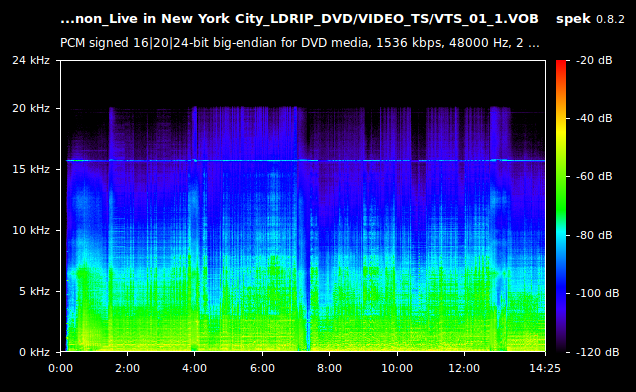Click the version number 0.8.2
The image size is (636, 392).
click(610, 19)
